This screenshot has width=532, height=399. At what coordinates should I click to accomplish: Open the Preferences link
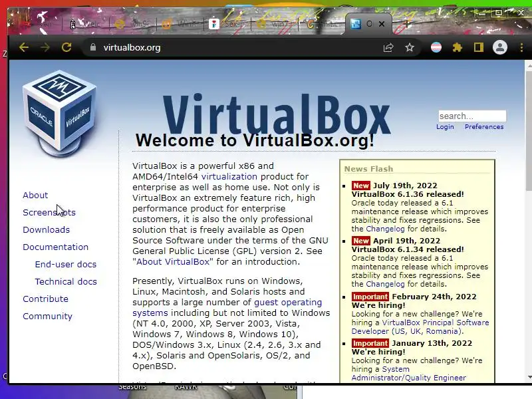484,126
